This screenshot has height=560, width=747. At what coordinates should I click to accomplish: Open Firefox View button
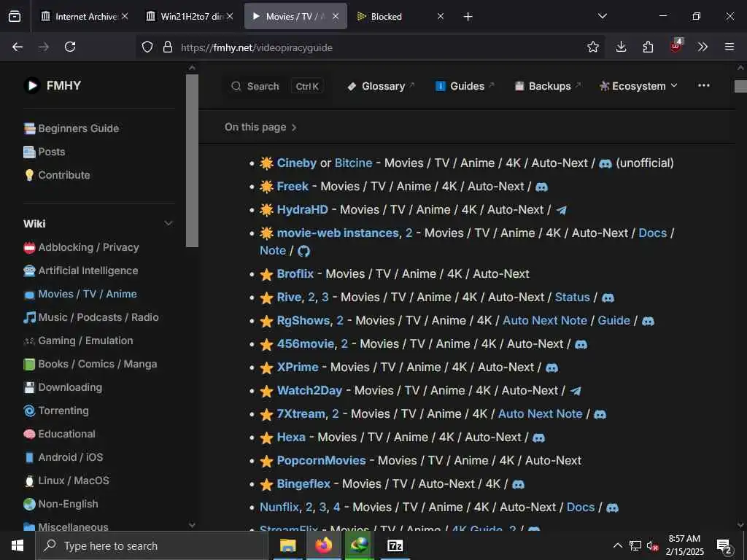pos(15,16)
